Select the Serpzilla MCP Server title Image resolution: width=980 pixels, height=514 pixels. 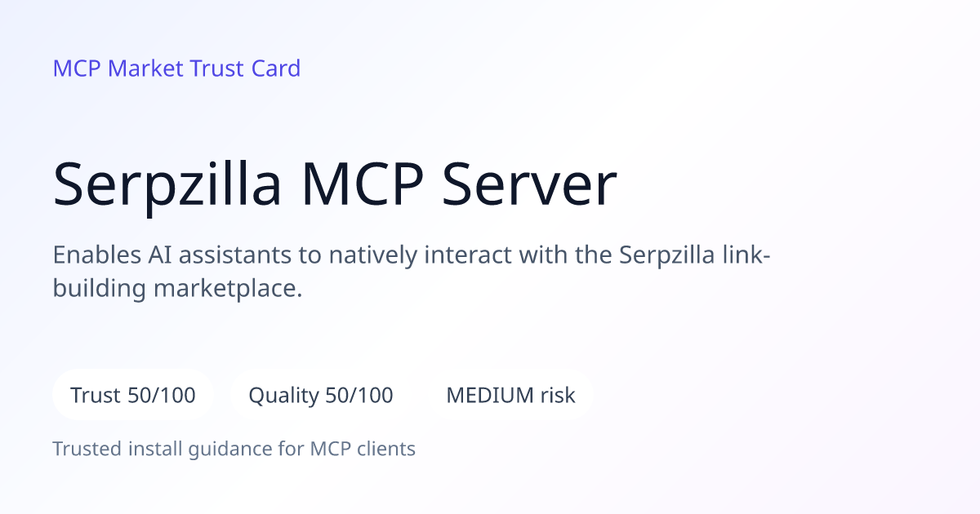click(335, 185)
